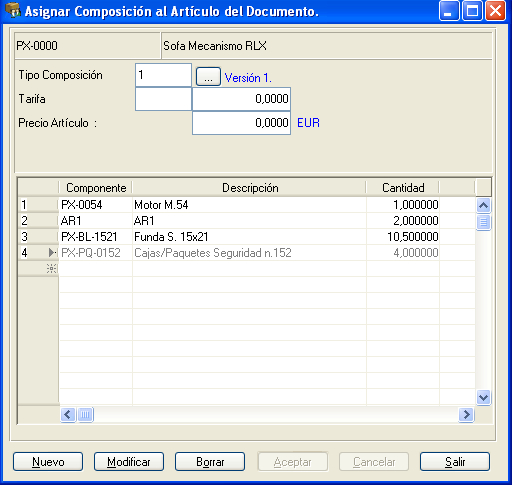Image resolution: width=512 pixels, height=485 pixels.
Task: Click the application icon in title bar
Action: pos(13,11)
